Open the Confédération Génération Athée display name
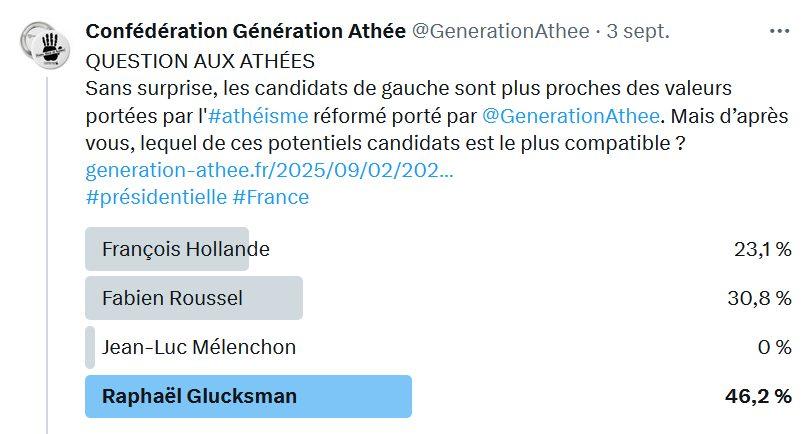The image size is (811, 434). 245,31
